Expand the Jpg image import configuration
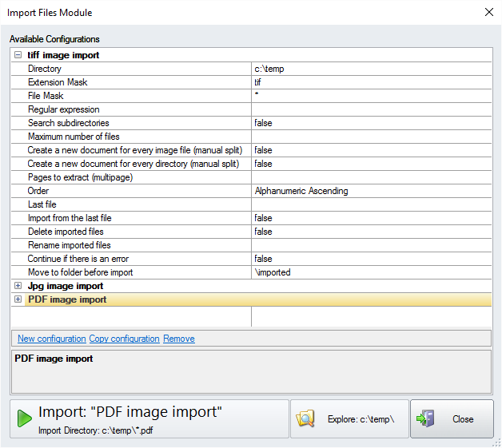 coord(18,286)
